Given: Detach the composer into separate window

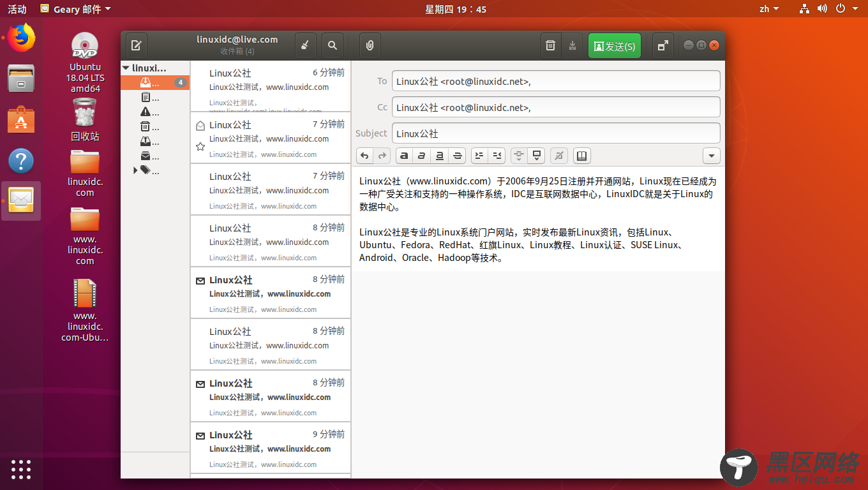Looking at the screenshot, I should click(663, 46).
